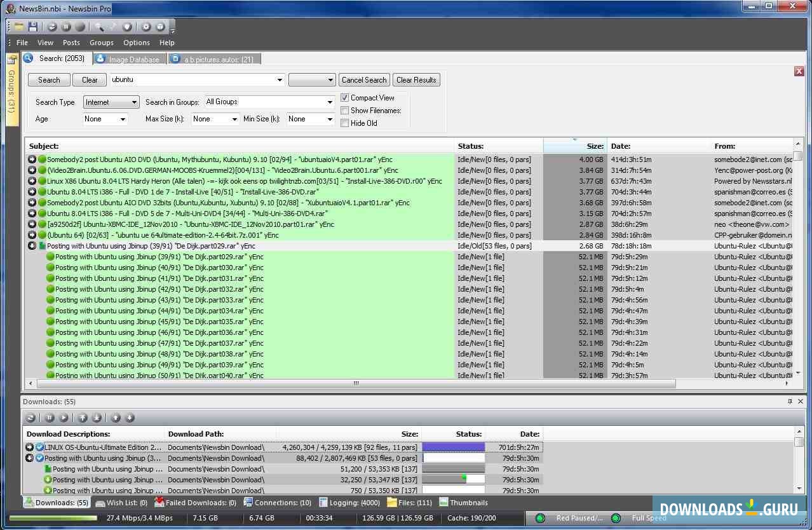The height and width of the screenshot is (530, 812).
Task: Open the Help menu
Action: (167, 43)
